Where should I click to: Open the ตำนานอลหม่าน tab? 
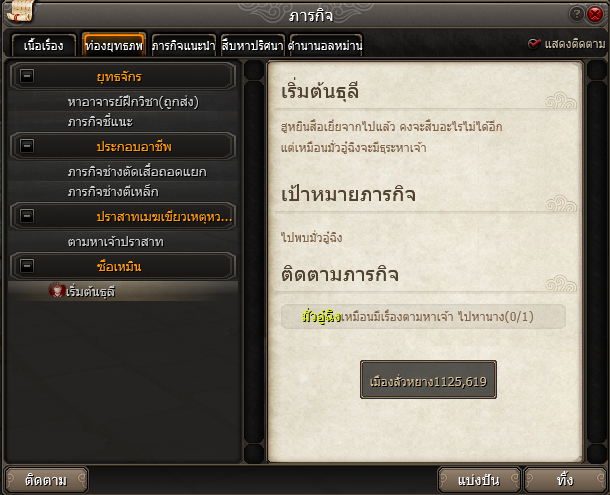pos(325,46)
